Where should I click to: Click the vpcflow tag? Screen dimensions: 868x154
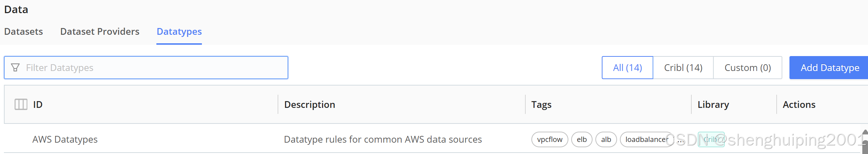click(x=550, y=139)
